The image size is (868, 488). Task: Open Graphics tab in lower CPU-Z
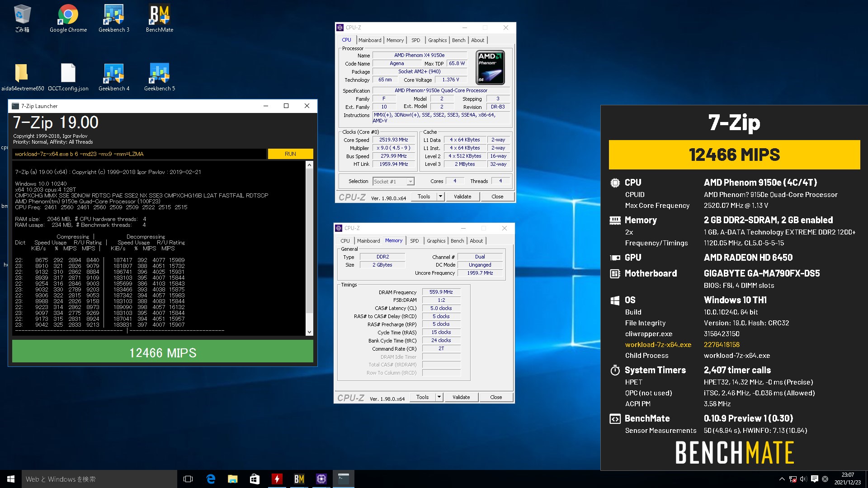coord(436,241)
